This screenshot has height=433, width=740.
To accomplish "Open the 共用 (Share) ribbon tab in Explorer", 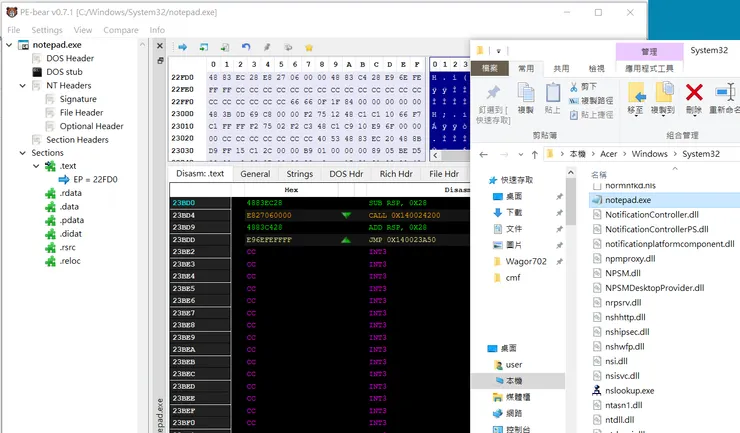I will pos(561,68).
